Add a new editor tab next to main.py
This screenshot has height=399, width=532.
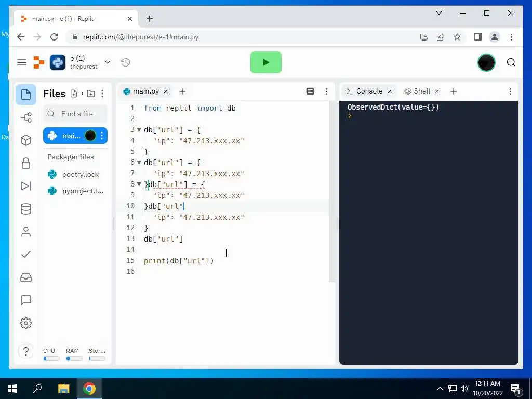pos(182,91)
